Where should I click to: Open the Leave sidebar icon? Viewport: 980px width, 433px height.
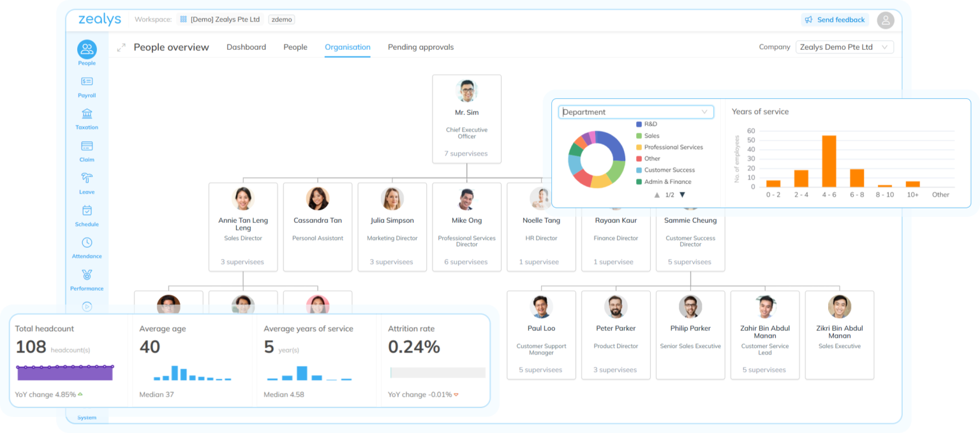87,178
